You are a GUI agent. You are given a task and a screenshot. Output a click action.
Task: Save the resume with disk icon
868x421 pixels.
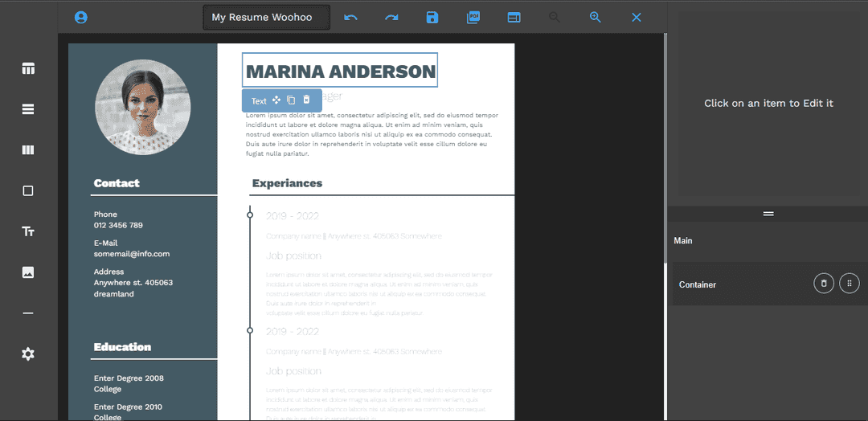(x=432, y=17)
